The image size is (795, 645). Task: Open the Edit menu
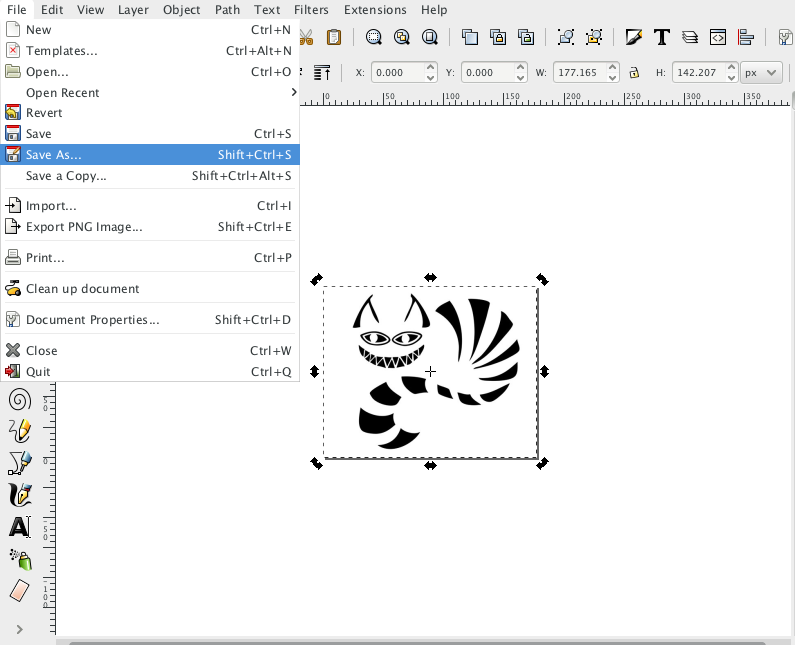tap(52, 10)
